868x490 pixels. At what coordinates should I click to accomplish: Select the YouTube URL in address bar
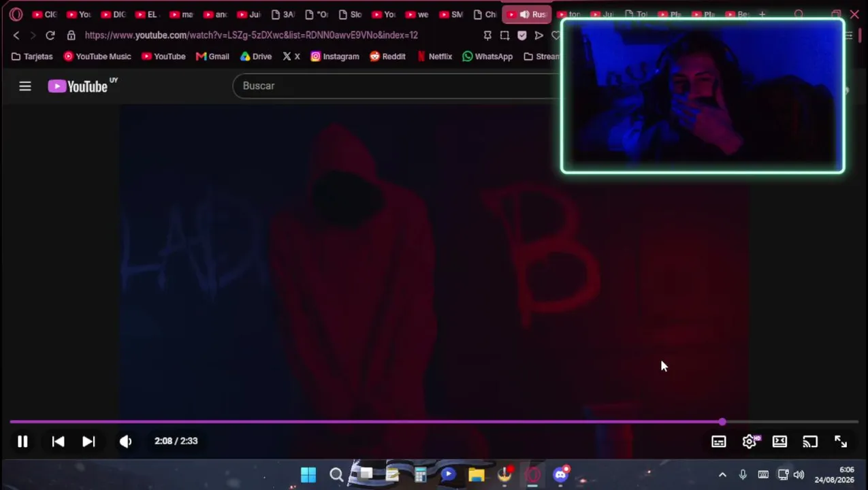(x=251, y=35)
